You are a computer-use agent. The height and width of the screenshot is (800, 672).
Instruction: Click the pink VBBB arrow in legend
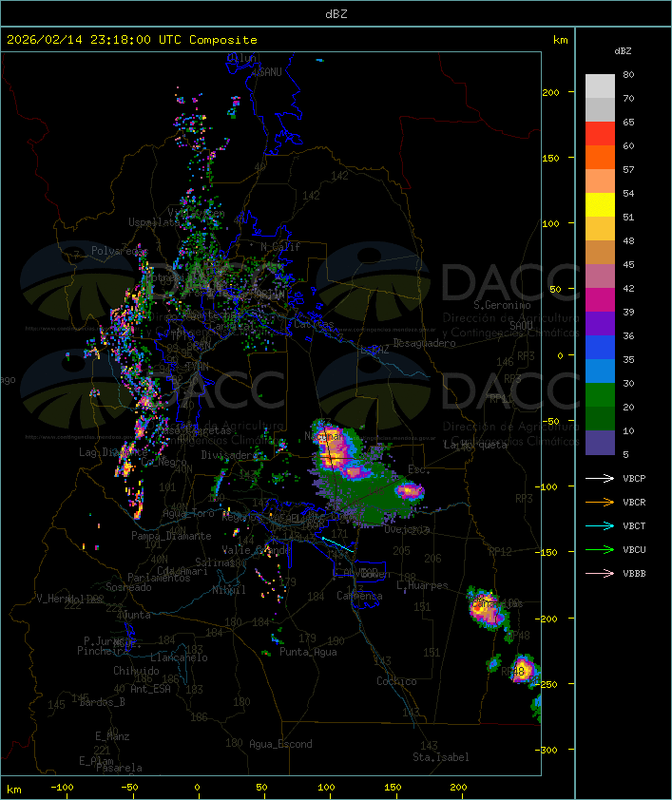pyautogui.click(x=600, y=573)
